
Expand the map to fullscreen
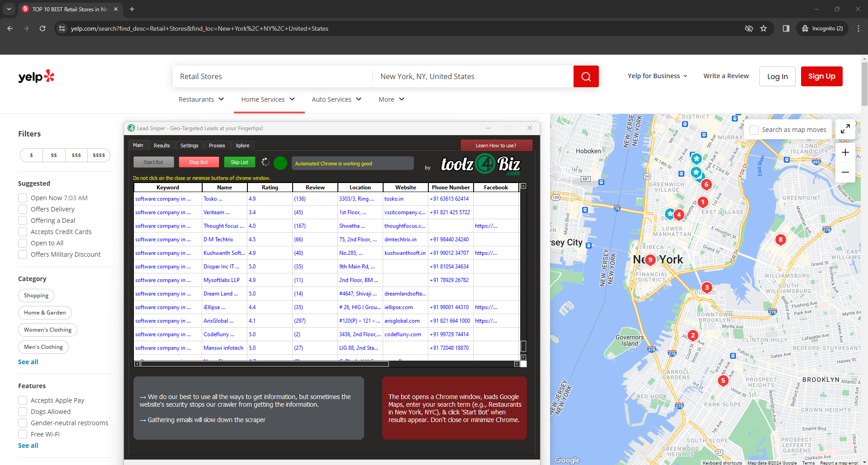click(x=845, y=129)
